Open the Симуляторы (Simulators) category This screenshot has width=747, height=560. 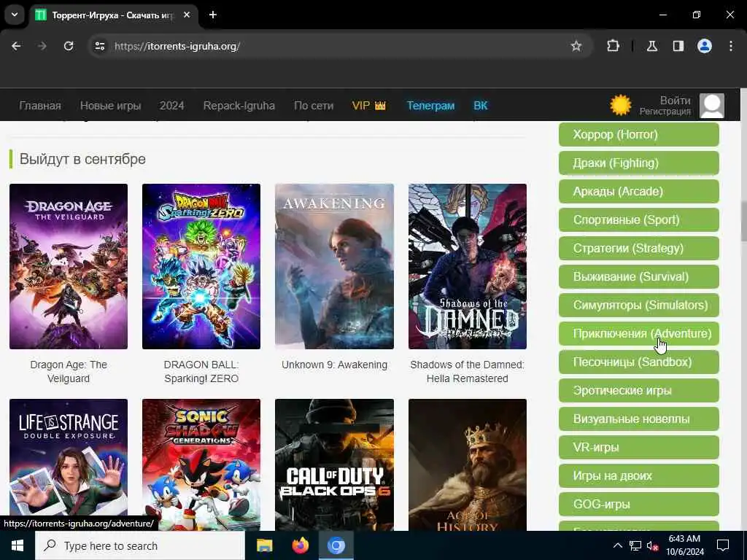click(x=638, y=306)
